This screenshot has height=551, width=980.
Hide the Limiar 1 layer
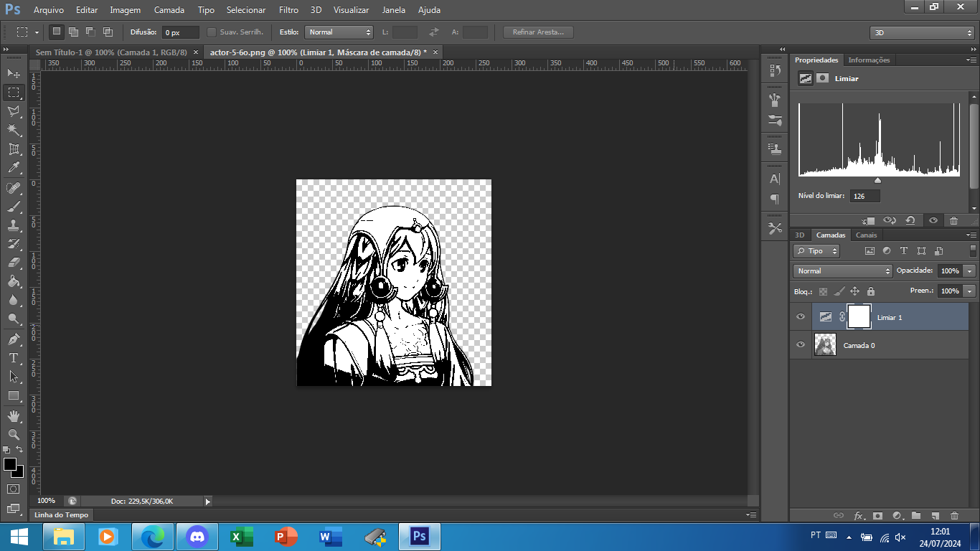click(801, 317)
